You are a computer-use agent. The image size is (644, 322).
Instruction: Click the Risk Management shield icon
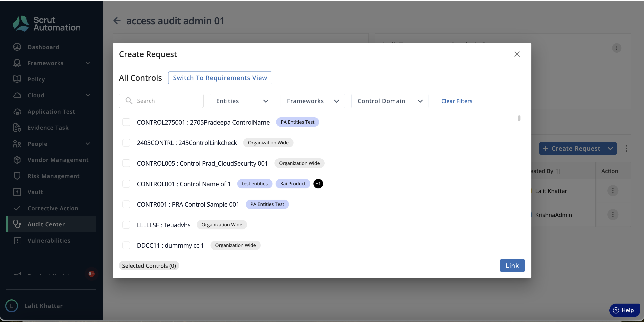[x=17, y=176]
